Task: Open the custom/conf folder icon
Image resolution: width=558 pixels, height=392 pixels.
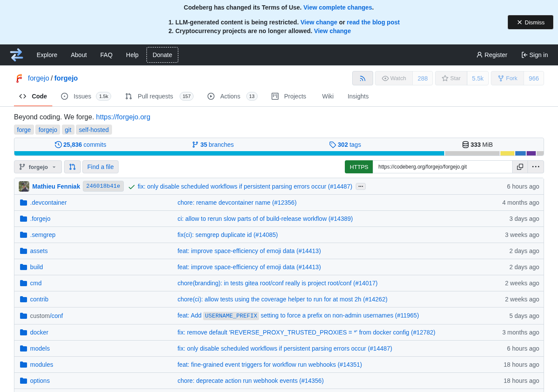Action: 24,316
